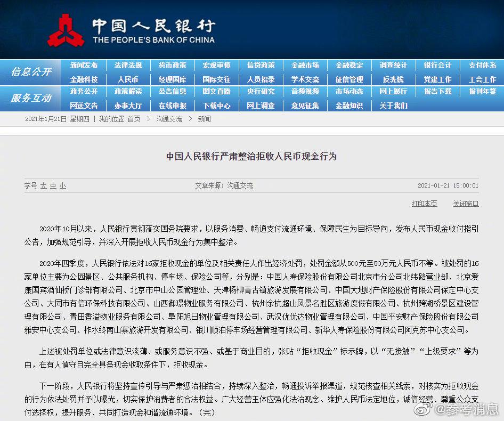Select 反洗钱 in the navigation
The height and width of the screenshot is (421, 504).
click(x=393, y=79)
